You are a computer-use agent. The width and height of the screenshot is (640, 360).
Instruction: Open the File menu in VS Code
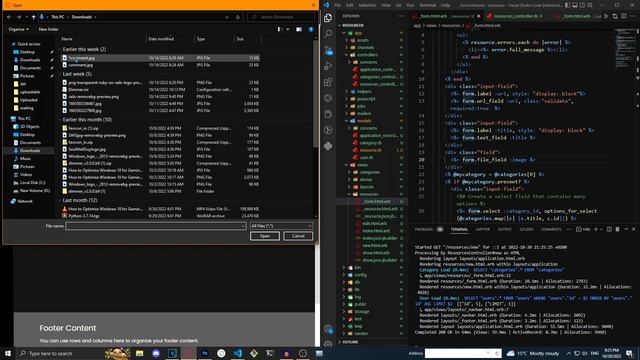pyautogui.click(x=337, y=5)
